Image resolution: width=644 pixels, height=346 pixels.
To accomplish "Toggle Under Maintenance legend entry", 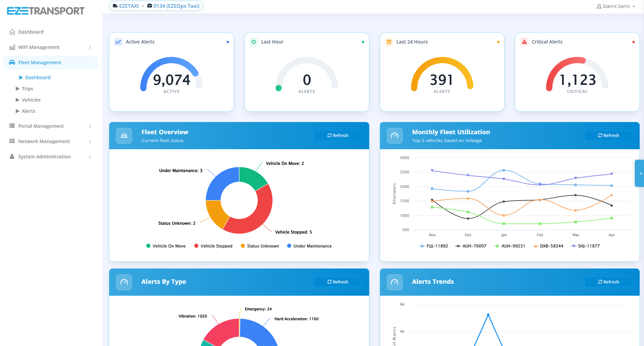I will 310,246.
